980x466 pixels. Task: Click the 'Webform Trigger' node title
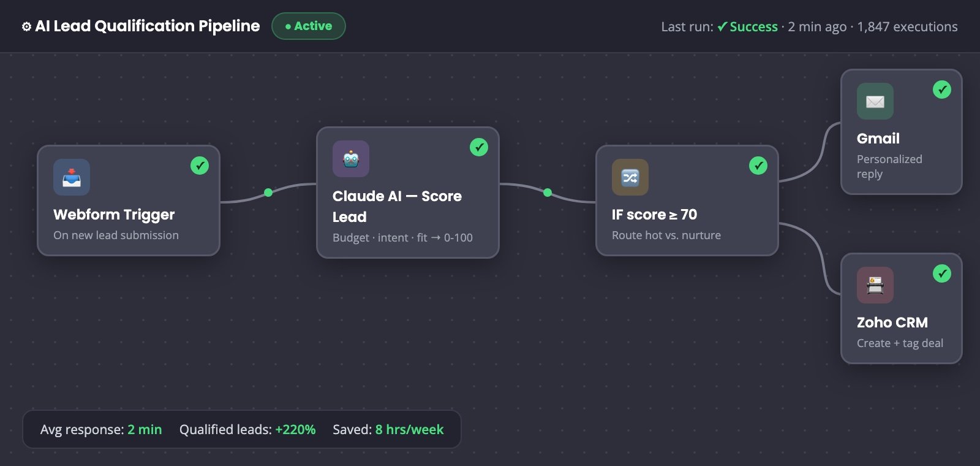(114, 215)
